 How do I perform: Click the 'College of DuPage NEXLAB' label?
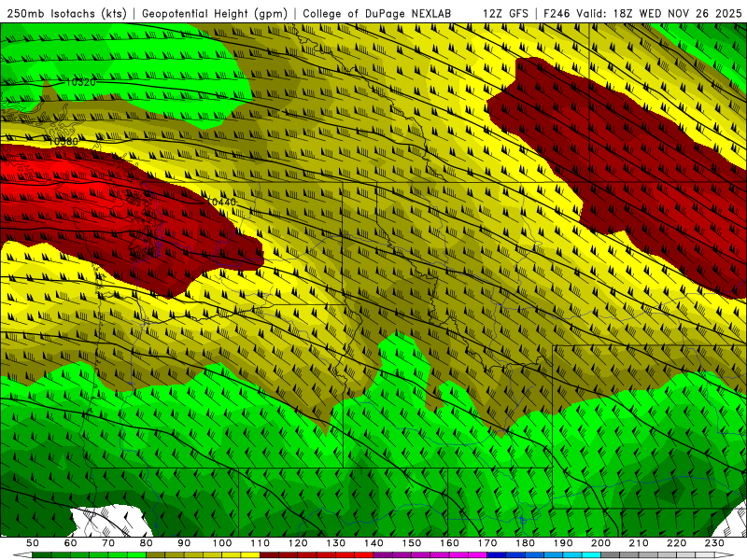(377, 14)
